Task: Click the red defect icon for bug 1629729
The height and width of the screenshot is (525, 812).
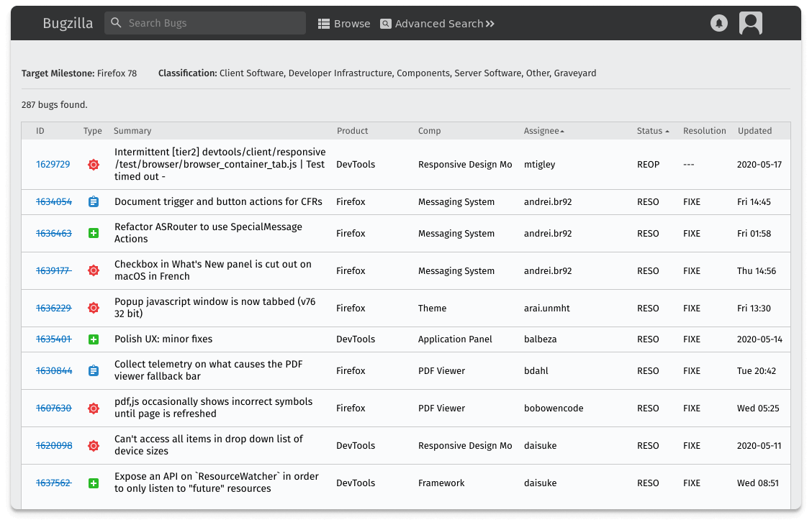Action: coord(93,165)
